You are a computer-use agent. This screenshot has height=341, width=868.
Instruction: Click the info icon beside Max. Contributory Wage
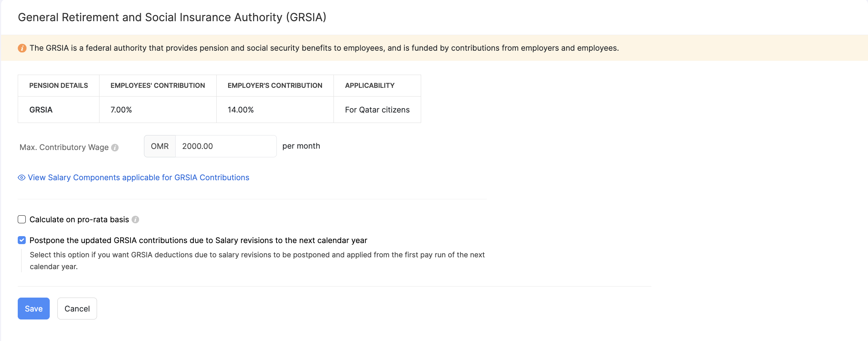pyautogui.click(x=115, y=148)
